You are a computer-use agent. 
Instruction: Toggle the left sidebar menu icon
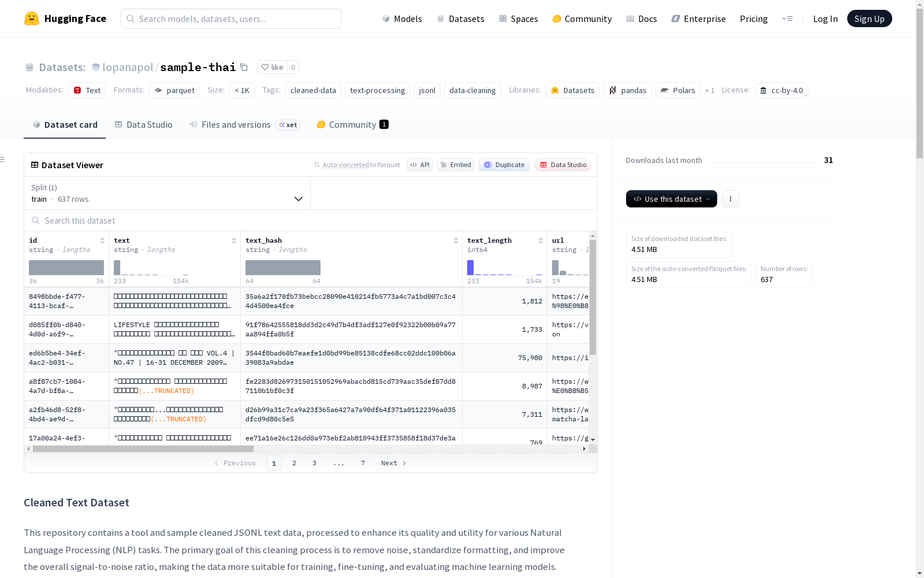coord(3,160)
